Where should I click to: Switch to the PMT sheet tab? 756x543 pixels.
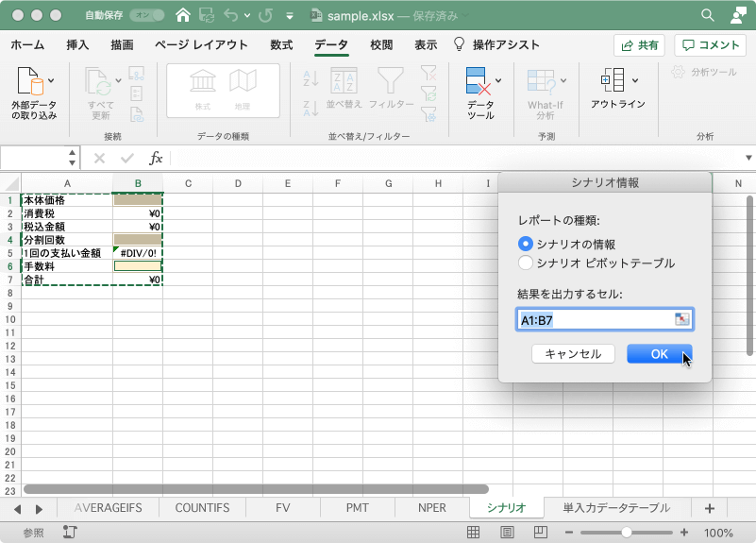click(358, 508)
